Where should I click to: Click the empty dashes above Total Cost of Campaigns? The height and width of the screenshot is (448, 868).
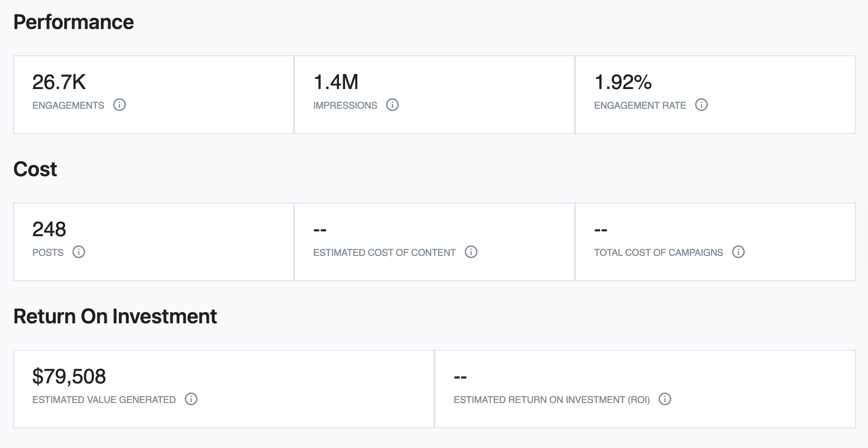(x=601, y=230)
